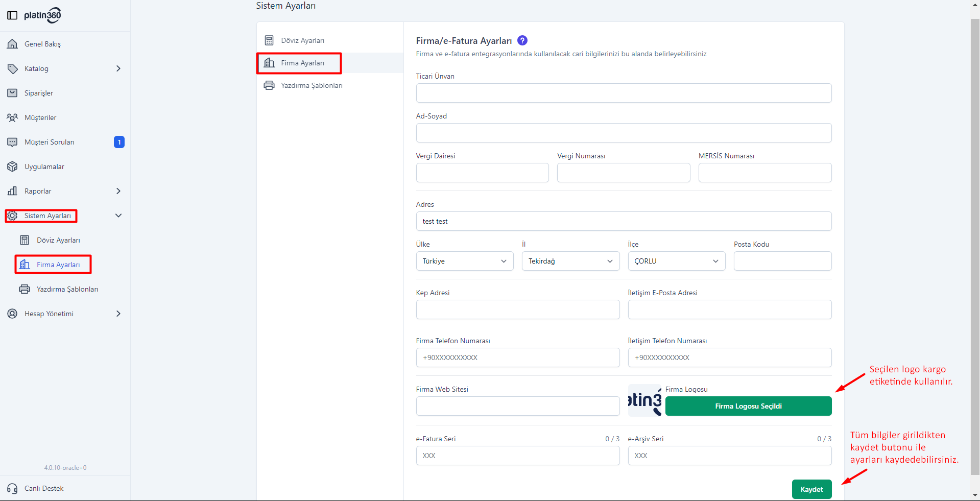Image resolution: width=980 pixels, height=501 pixels.
Task: Expand the Katalog menu chevron
Action: click(118, 68)
